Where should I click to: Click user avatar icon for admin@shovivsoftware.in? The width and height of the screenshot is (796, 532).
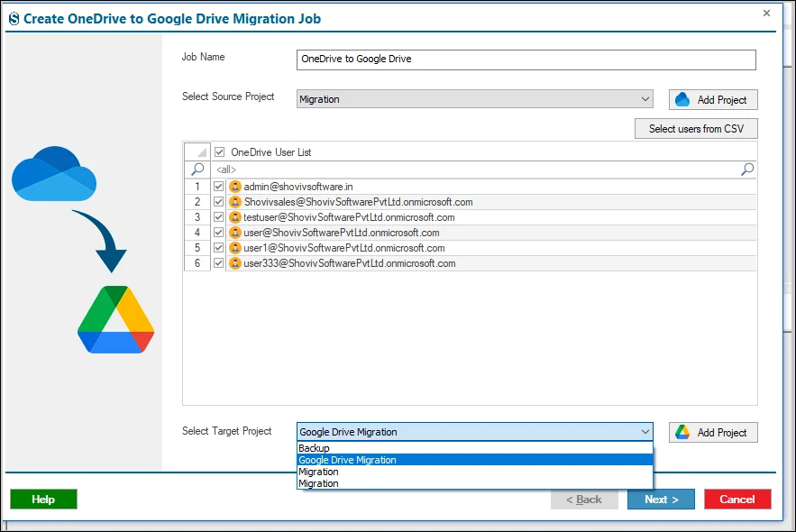[235, 187]
